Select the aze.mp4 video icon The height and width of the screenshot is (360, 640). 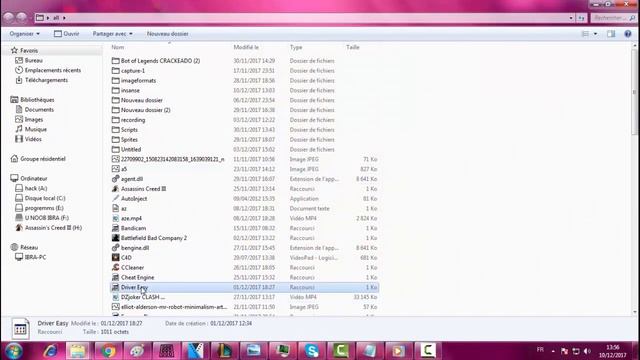coord(116,218)
